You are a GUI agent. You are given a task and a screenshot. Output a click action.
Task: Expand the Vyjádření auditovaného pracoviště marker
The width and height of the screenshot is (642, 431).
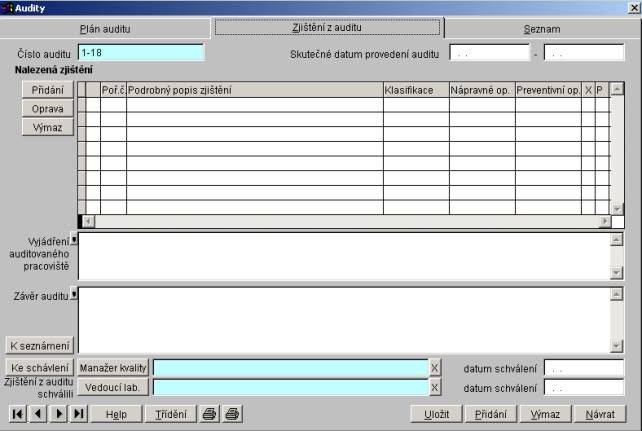73,239
